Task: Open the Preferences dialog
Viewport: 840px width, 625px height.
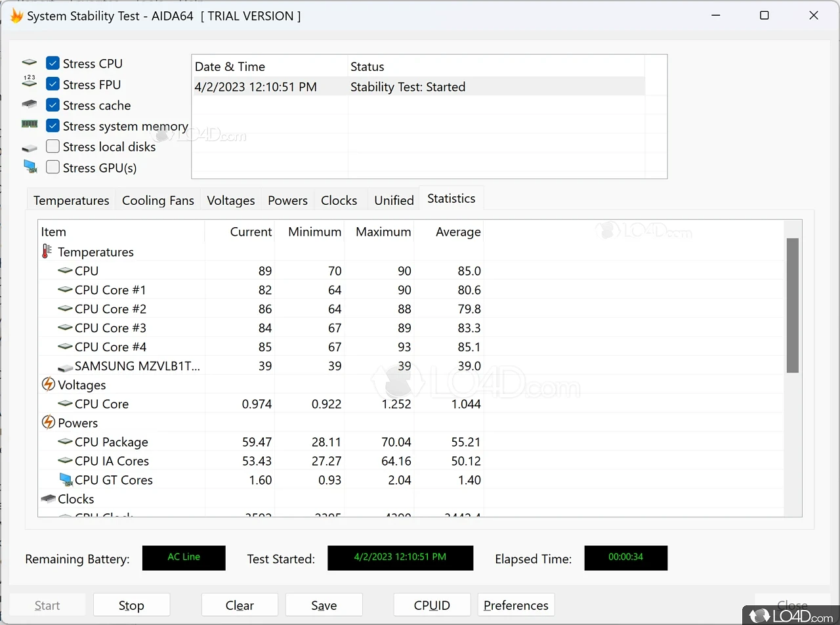Action: (516, 605)
